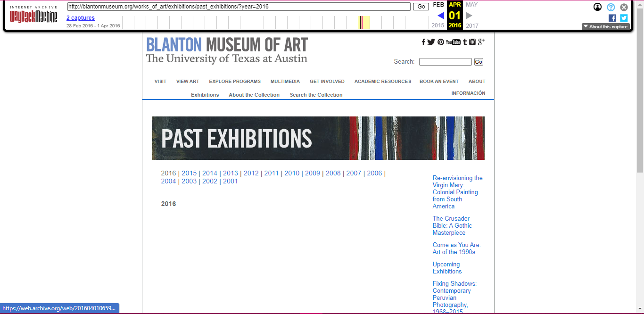Viewport: 644px width, 314px height.
Task: Select year 2015 past exhibitions
Action: coord(189,173)
